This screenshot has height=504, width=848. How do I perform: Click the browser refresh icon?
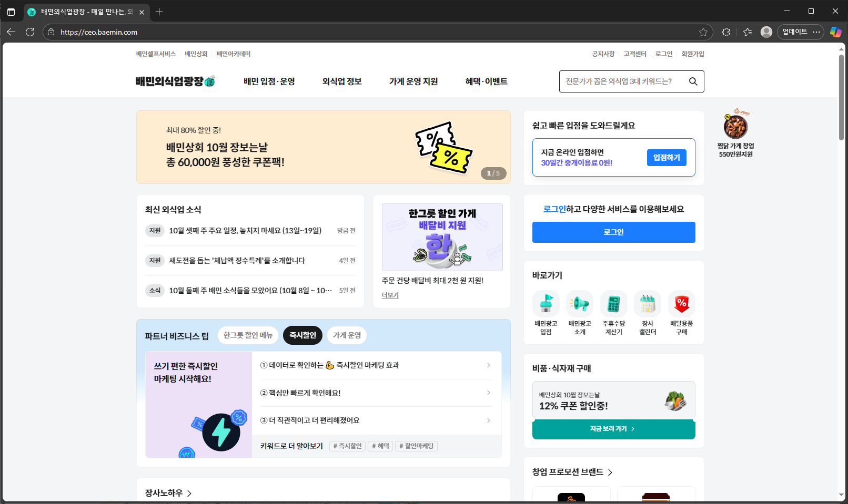(30, 32)
